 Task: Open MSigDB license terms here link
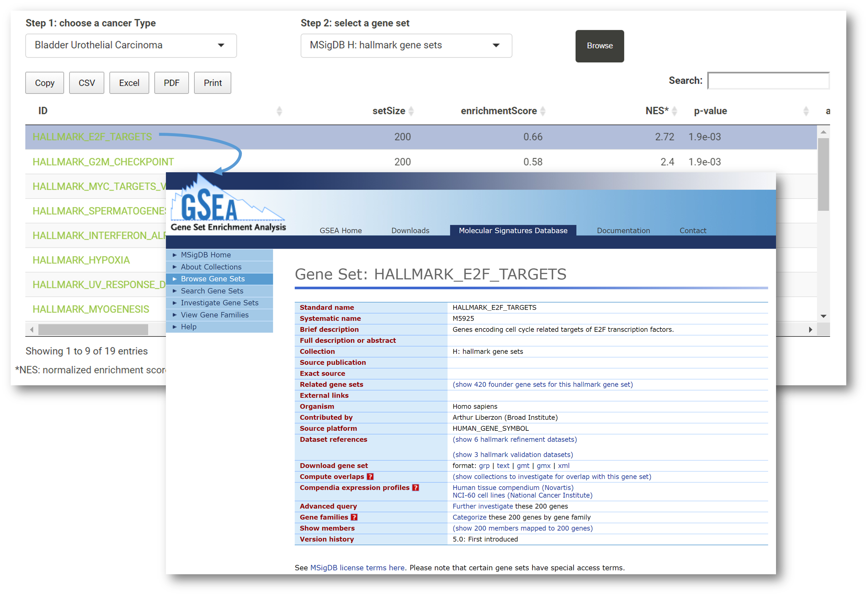coord(357,568)
